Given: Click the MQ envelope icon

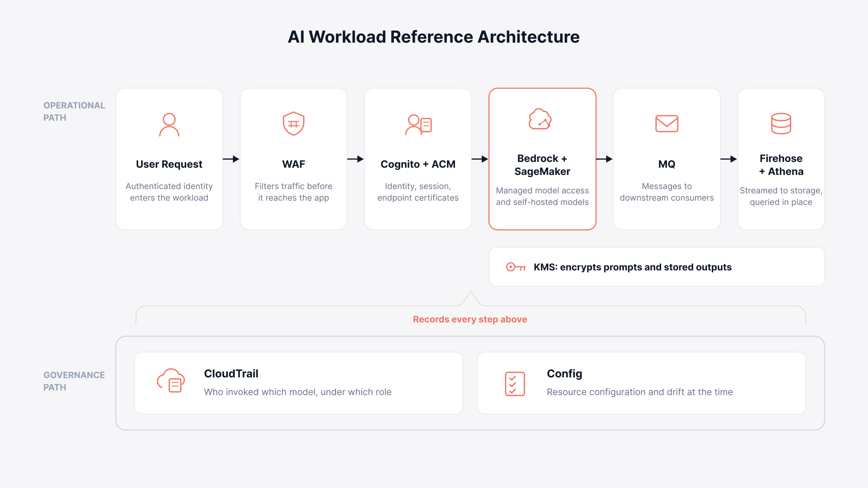Looking at the screenshot, I should (667, 124).
